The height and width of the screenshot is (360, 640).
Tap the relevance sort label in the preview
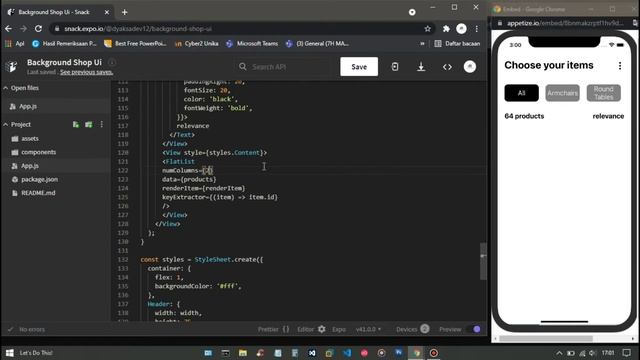click(x=608, y=116)
